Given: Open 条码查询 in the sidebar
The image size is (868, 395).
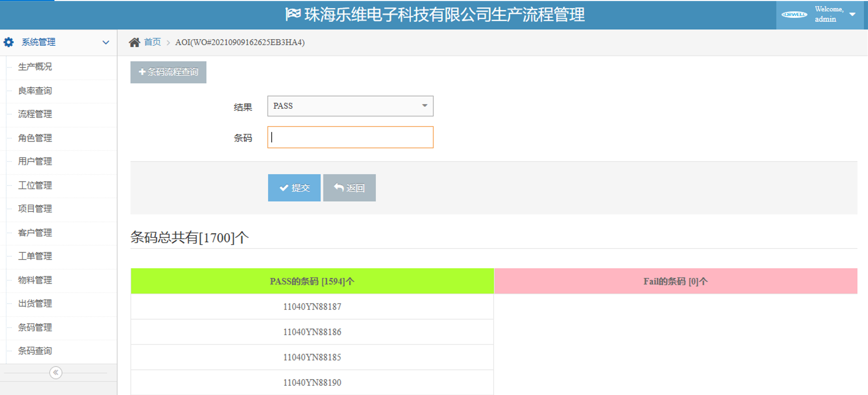Looking at the screenshot, I should [35, 351].
